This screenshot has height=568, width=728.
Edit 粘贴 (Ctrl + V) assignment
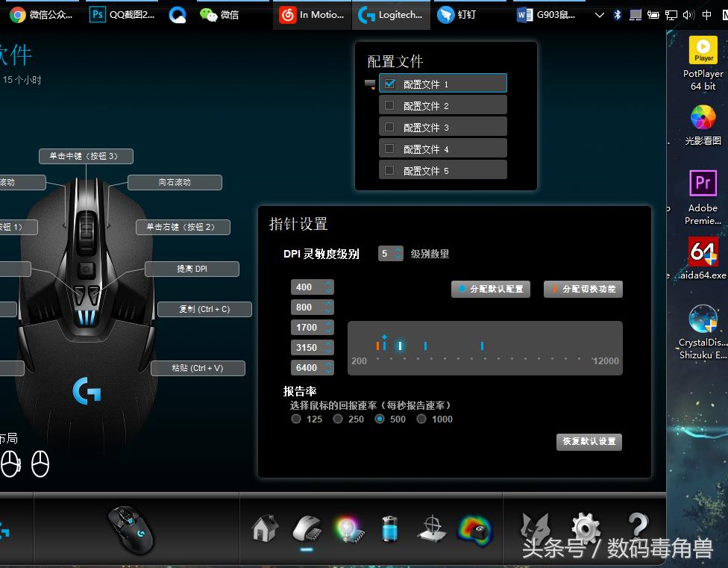point(198,368)
